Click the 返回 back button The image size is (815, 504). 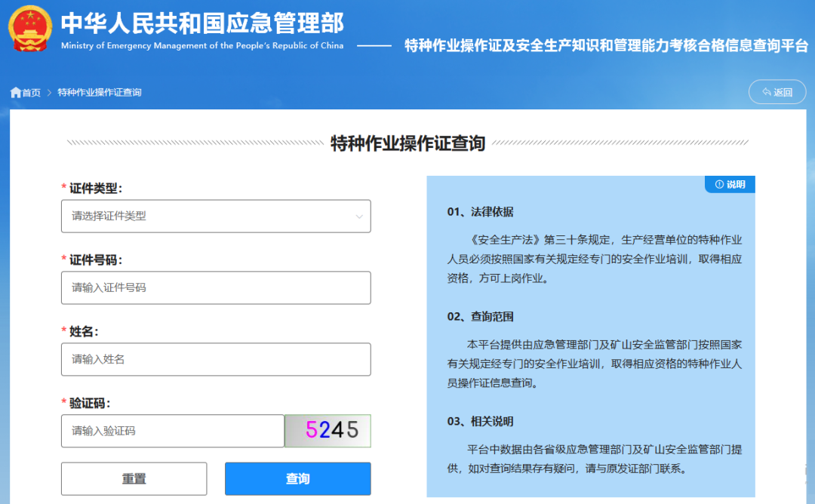[x=777, y=92]
